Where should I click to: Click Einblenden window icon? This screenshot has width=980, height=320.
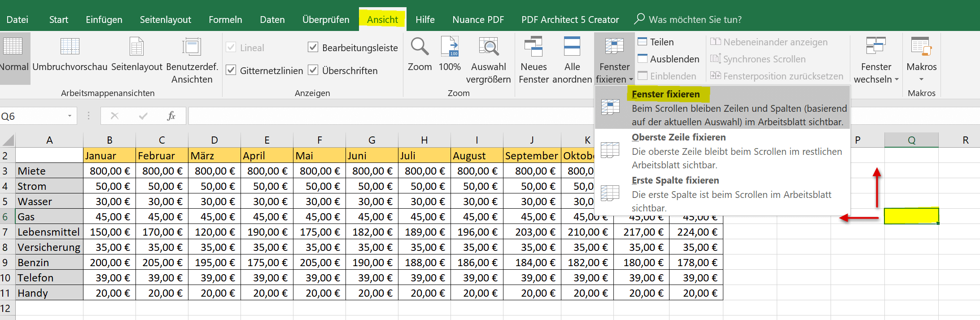pyautogui.click(x=643, y=76)
